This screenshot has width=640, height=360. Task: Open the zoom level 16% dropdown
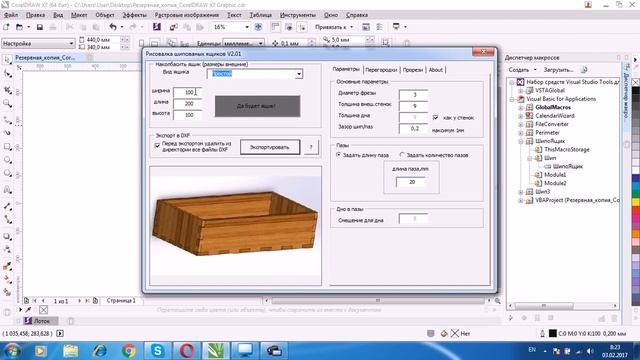point(247,27)
